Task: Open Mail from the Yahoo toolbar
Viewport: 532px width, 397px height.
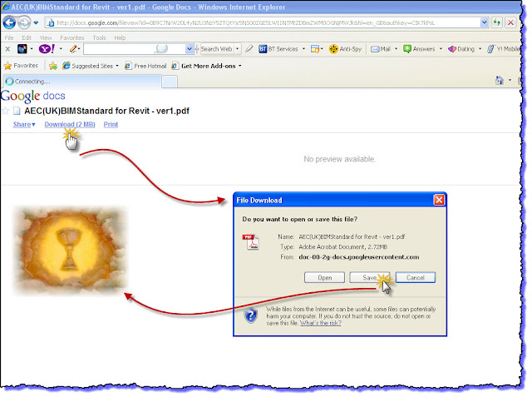Action: [381, 49]
